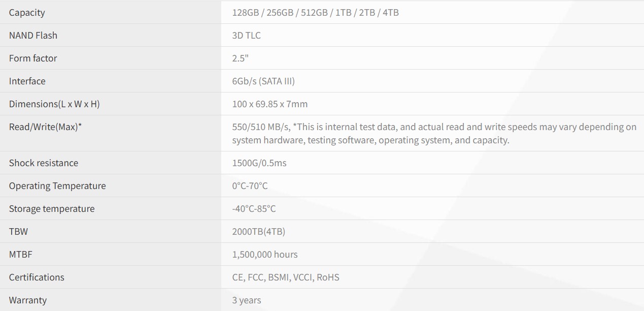The height and width of the screenshot is (311, 644).
Task: Click the 'NAND Flash' row label
Action: coord(33,35)
